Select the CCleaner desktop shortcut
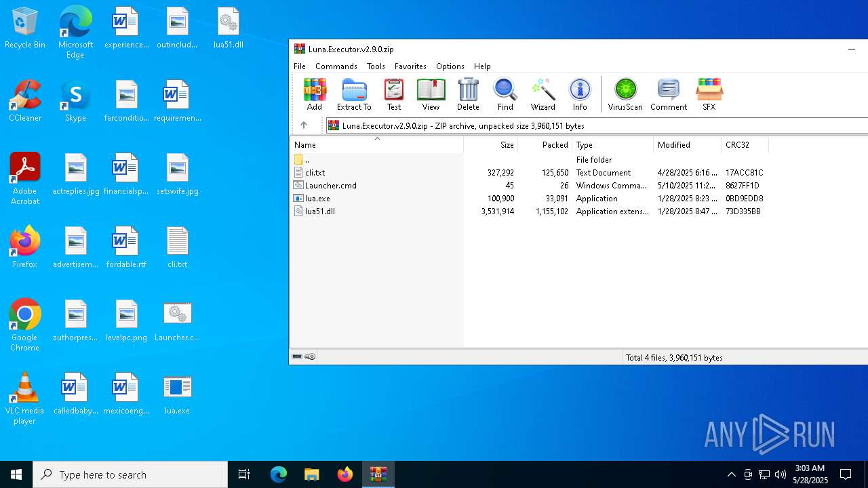868x488 pixels. point(25,100)
